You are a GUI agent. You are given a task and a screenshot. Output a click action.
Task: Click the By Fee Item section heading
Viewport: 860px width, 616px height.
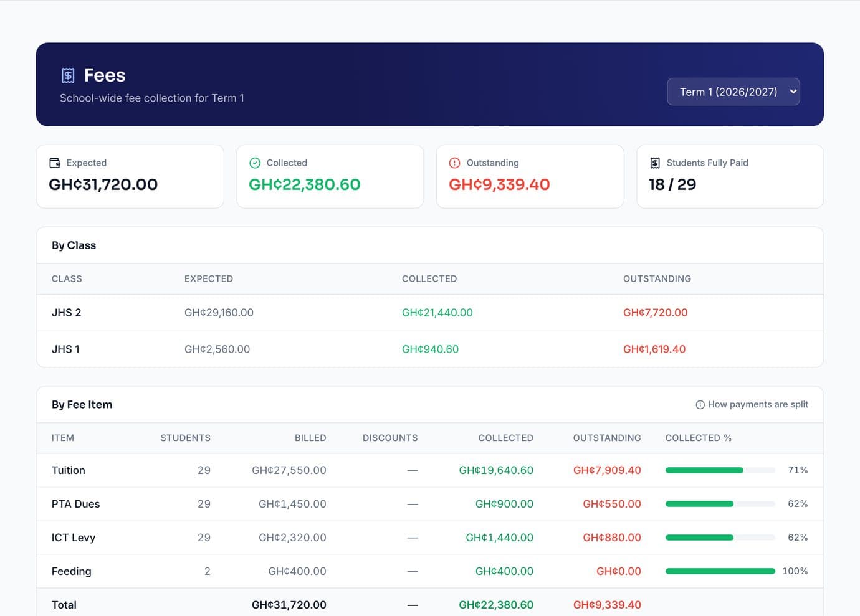82,405
